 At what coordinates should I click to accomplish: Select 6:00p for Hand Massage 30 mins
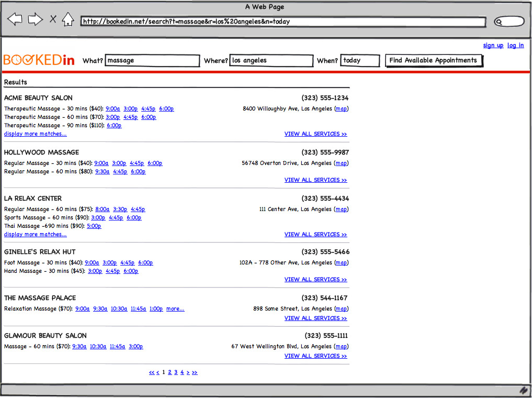click(131, 271)
